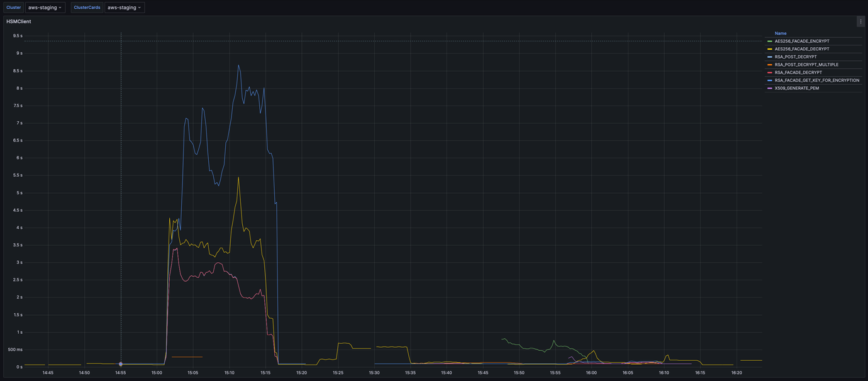Click the blue RSA_FACADE_GET_KEY_FOR_ENCRYPTION color marker

click(x=770, y=80)
